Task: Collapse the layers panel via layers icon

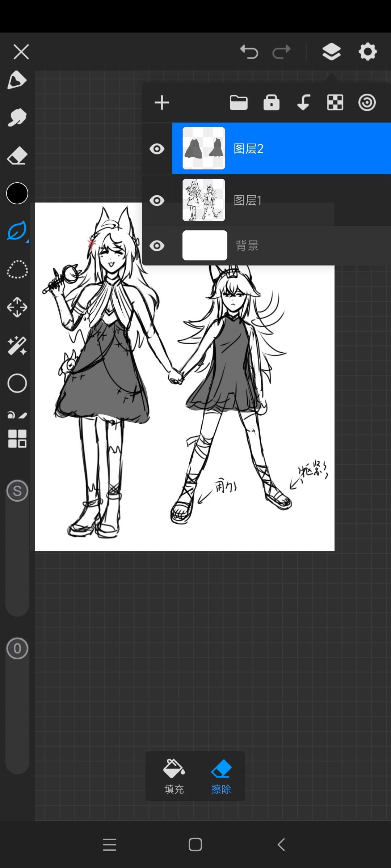Action: coord(331,52)
